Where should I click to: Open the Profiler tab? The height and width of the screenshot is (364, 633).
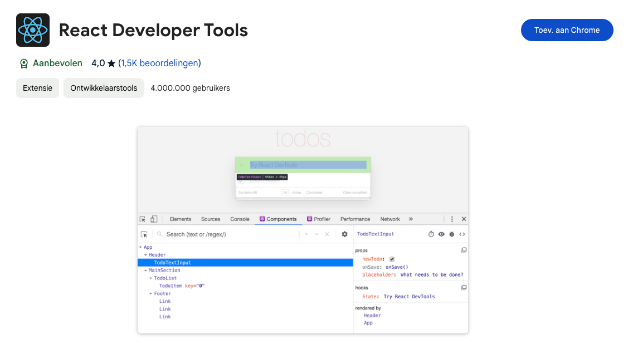click(319, 219)
